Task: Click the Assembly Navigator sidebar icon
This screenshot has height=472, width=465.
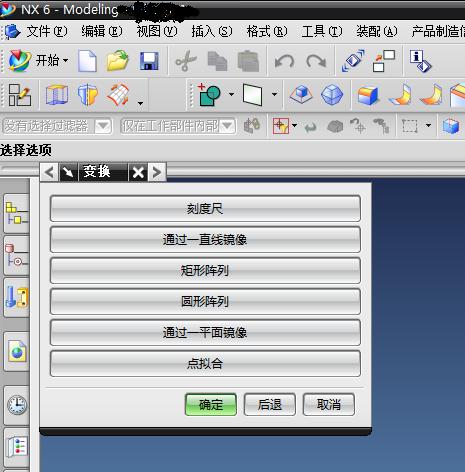Action: [x=17, y=213]
